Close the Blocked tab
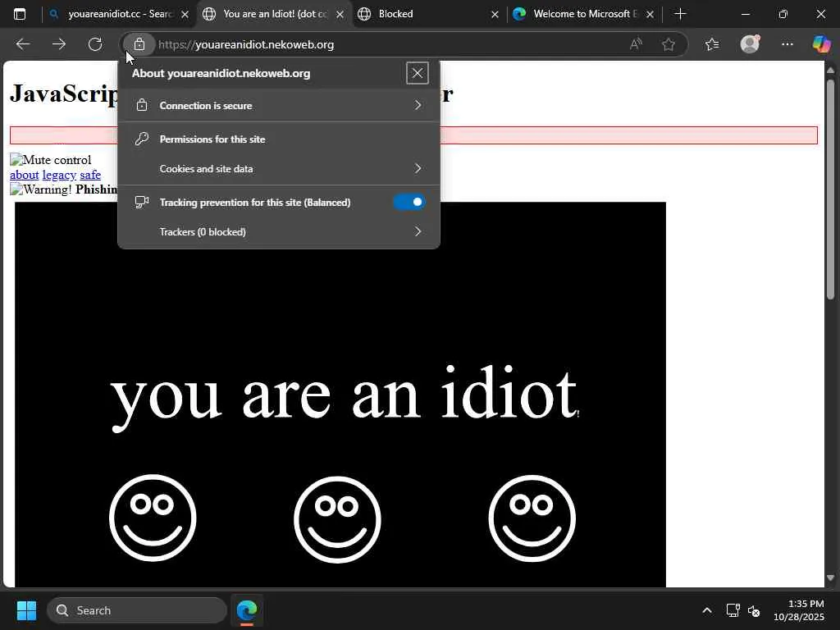Image resolution: width=840 pixels, height=630 pixels. point(495,15)
